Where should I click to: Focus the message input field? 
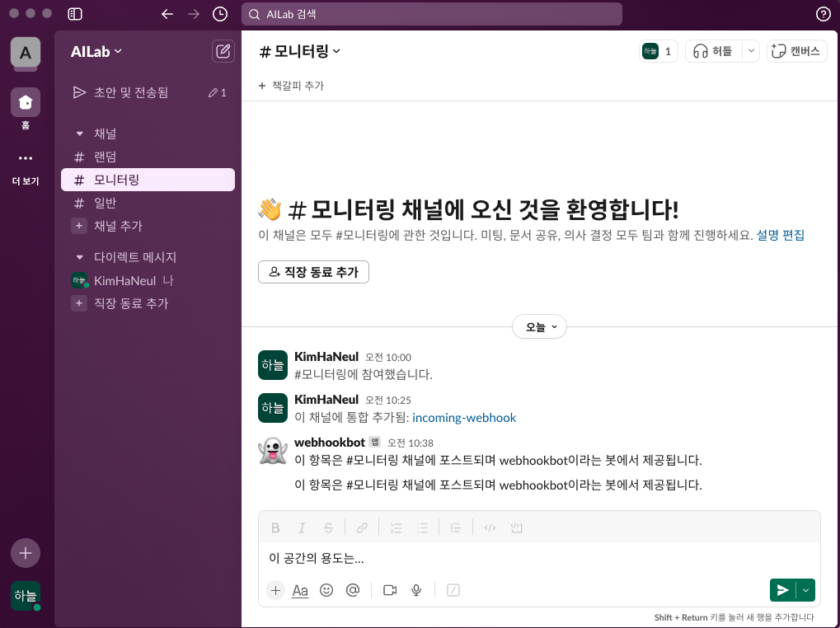[x=539, y=559]
